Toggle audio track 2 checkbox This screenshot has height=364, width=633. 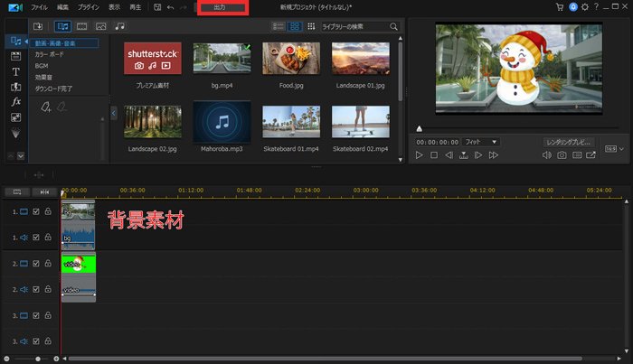coord(36,289)
